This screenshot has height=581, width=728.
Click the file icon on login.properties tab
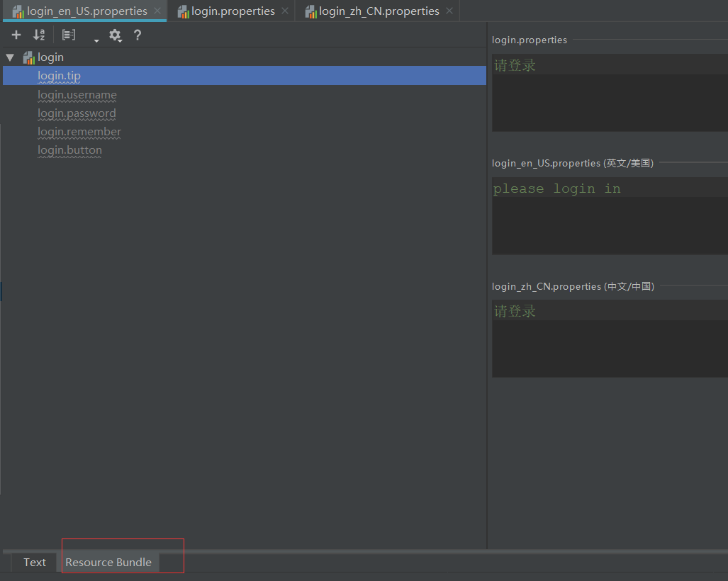click(184, 11)
